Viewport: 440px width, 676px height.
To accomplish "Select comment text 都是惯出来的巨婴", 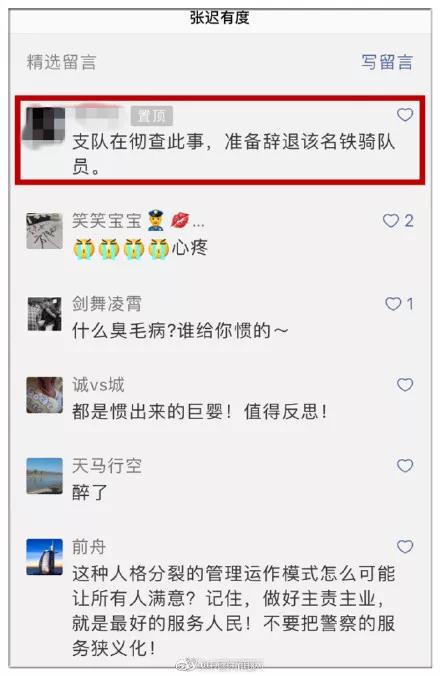I will pos(147,411).
